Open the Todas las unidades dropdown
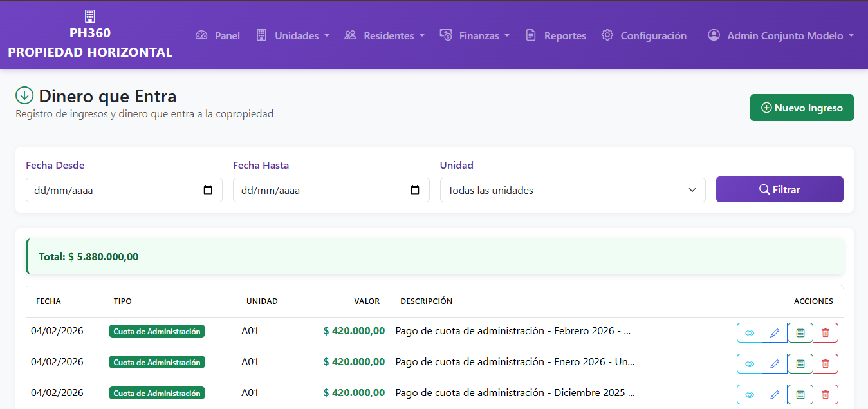This screenshot has width=868, height=409. [573, 190]
